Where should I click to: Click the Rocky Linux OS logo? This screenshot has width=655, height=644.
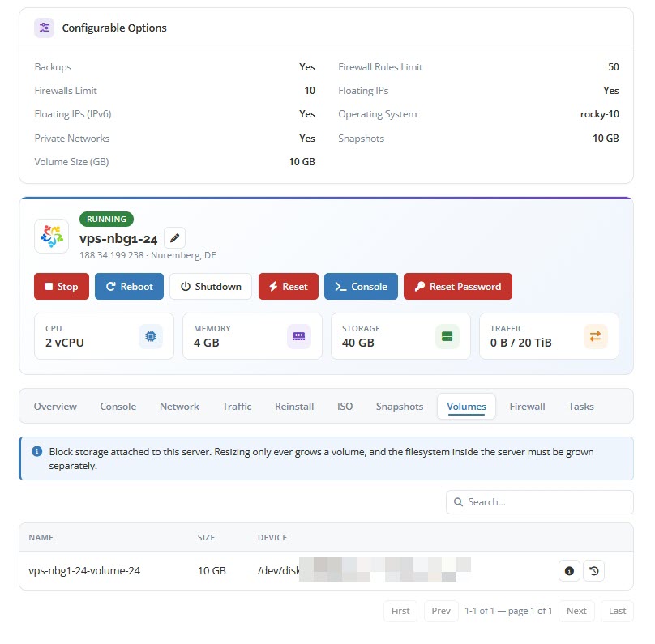(x=51, y=237)
